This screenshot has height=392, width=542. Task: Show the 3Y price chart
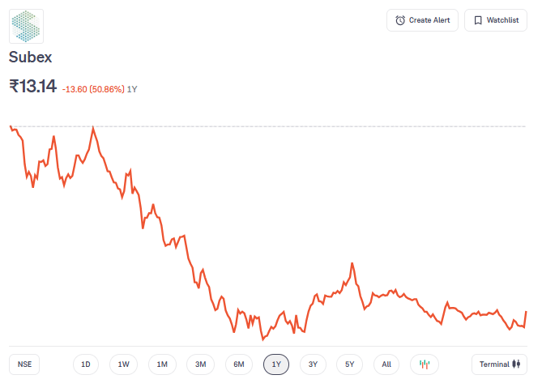314,364
